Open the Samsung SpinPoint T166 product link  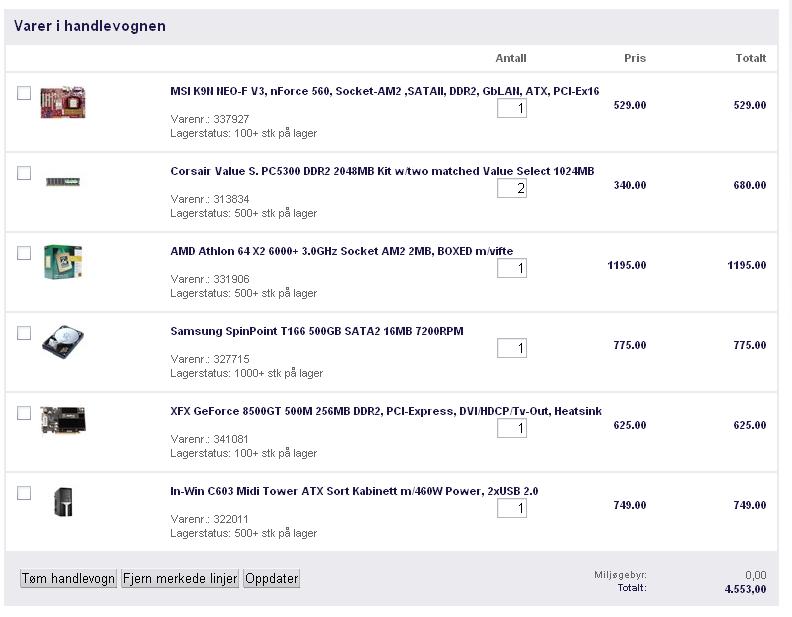(x=317, y=331)
